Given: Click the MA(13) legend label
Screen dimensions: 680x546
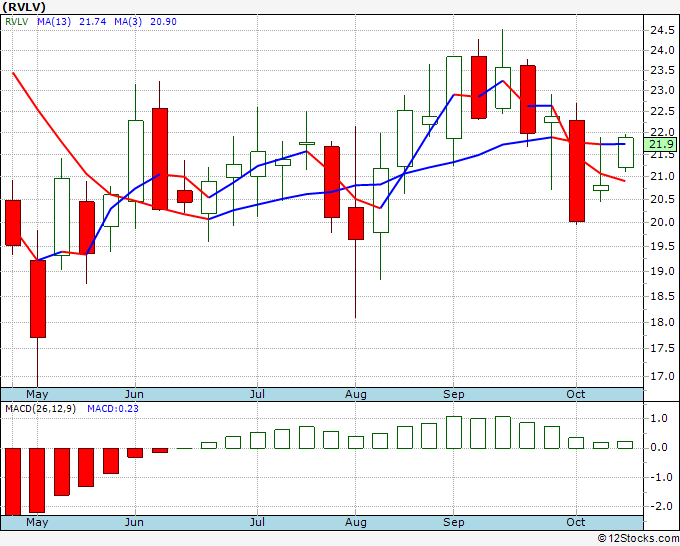Looking at the screenshot, I should [x=54, y=22].
